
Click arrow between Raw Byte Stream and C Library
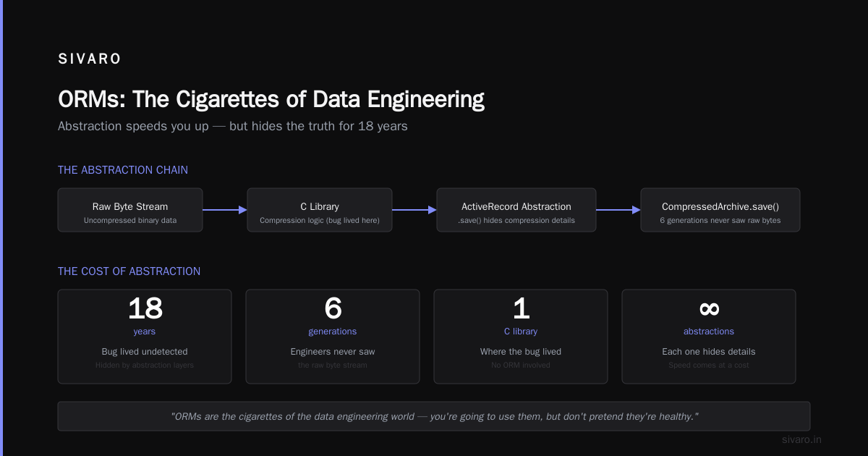pyautogui.click(x=225, y=210)
